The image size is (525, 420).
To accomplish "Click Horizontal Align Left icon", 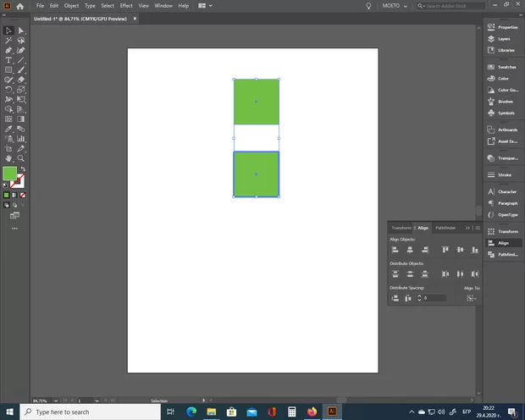I will pos(395,250).
